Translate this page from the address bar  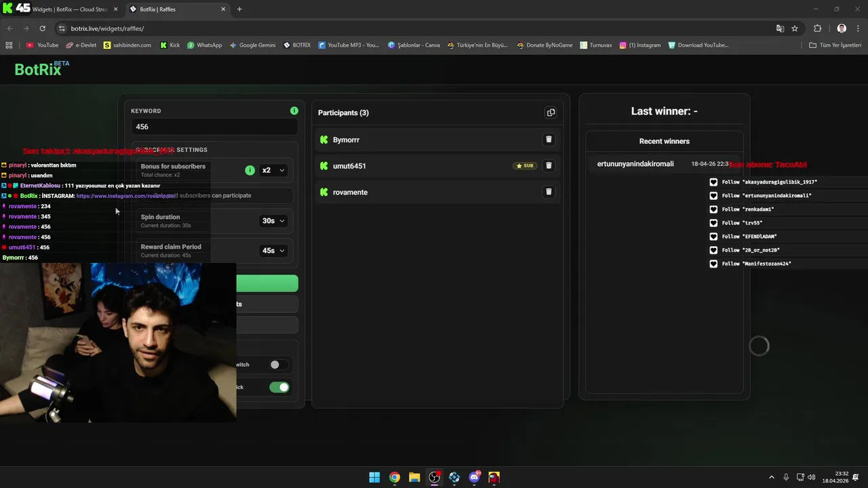pos(780,28)
